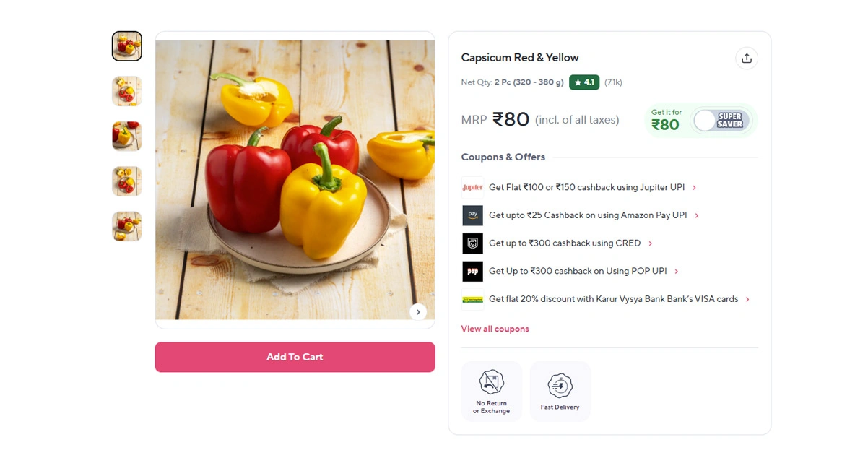Screen dimensions: 868x458
Task: Click the Jupiter logo icon
Action: click(x=472, y=188)
